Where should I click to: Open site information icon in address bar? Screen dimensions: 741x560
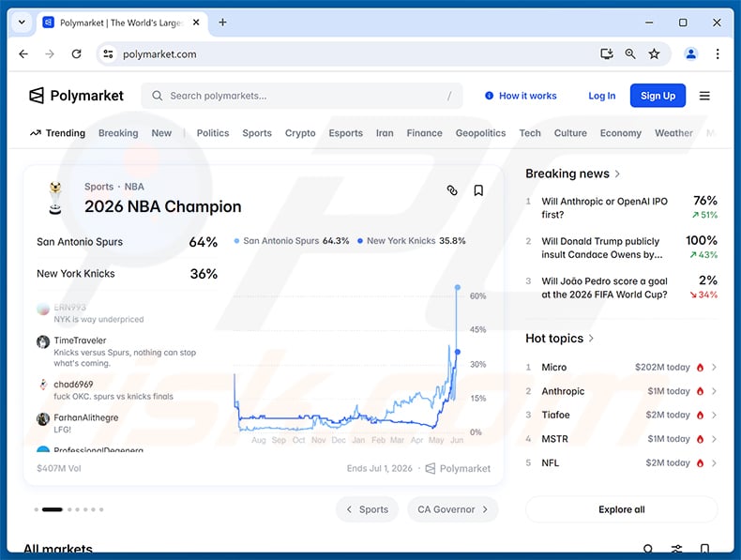pos(108,53)
